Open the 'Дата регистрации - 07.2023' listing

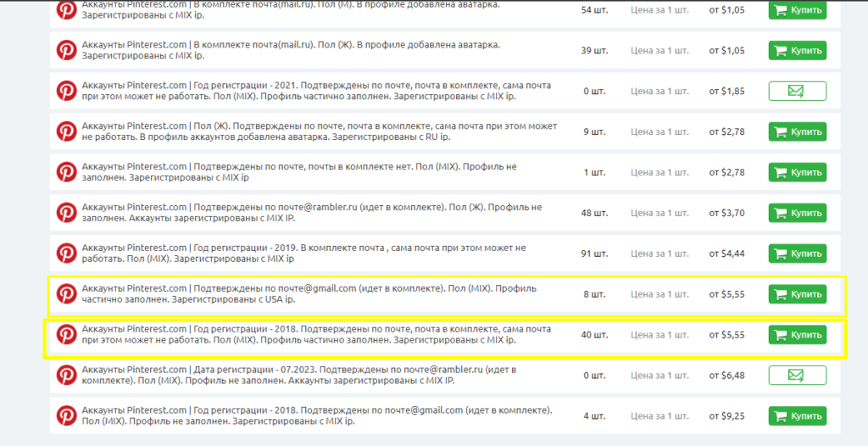click(x=299, y=375)
